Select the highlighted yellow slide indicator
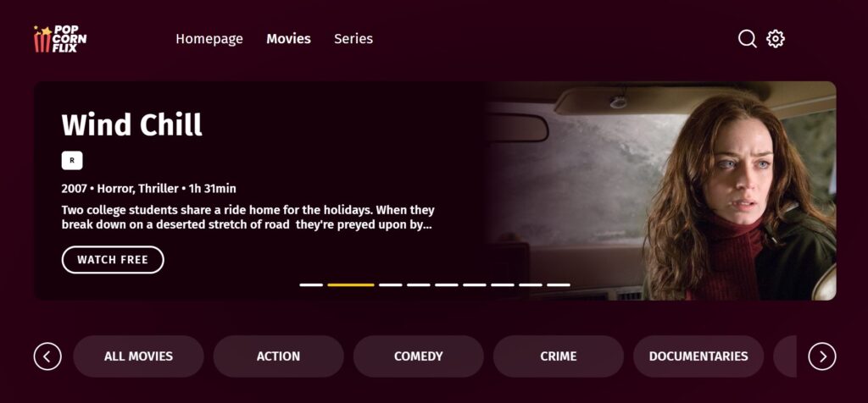Screen dimensions: 868x403 tap(351, 284)
